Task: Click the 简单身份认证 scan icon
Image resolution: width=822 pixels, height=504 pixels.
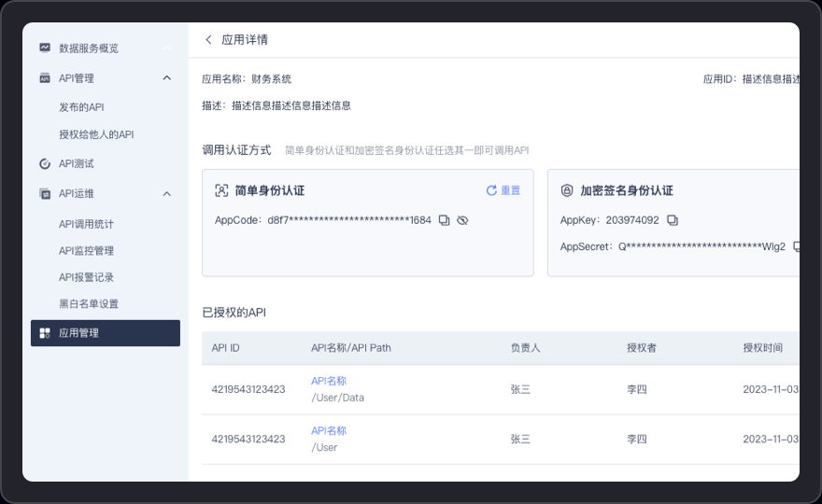Action: pos(221,190)
